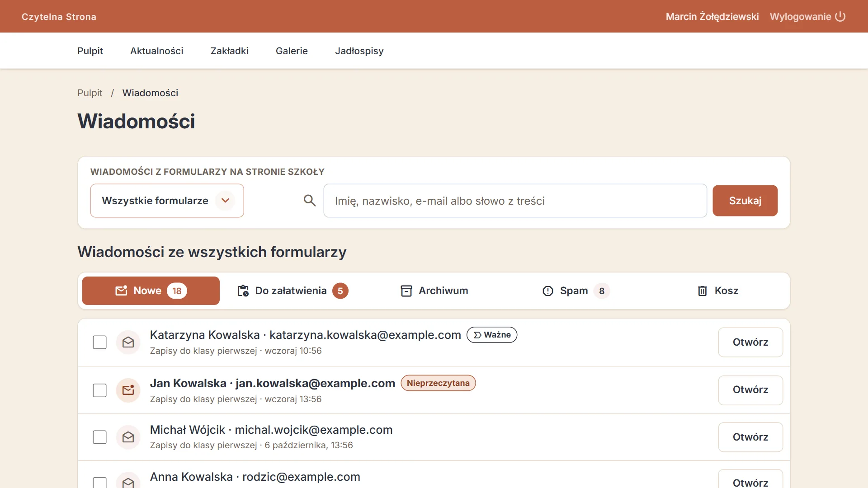The image size is (868, 488).
Task: Click the Nieprzeczytana badge on Jan Kowalska
Action: click(438, 383)
